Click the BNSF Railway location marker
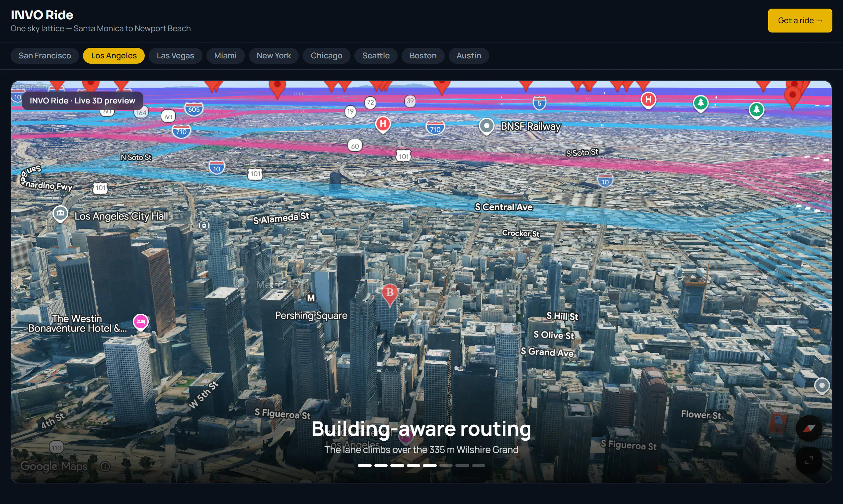Screen dimensions: 843x504 pos(487,126)
